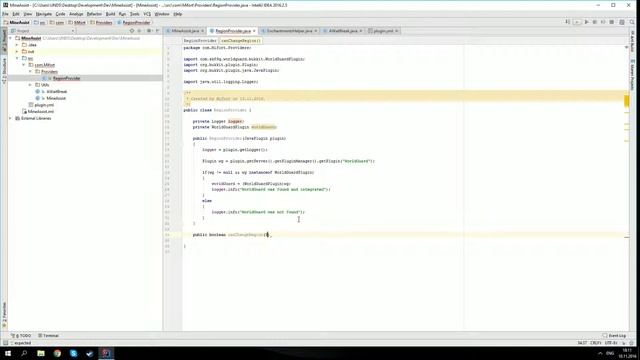Open Chrome from the taskbar
Viewport: 640px width, 360px height.
tap(57, 353)
